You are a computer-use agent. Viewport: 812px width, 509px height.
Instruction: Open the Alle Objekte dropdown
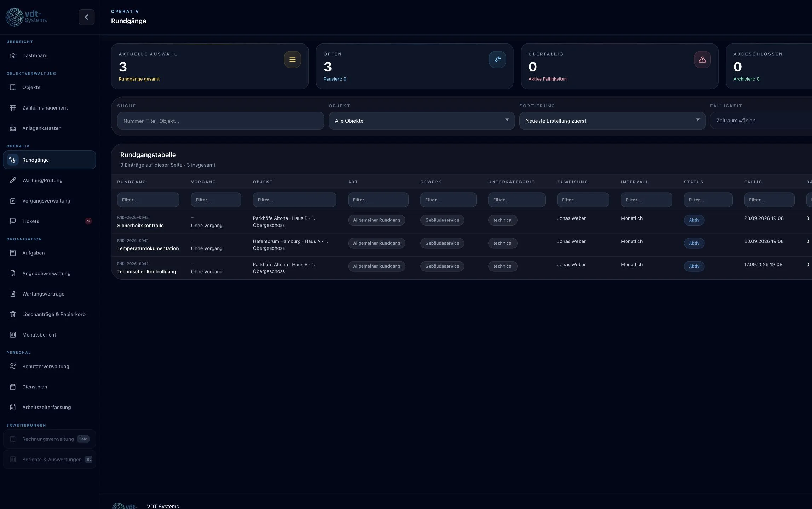[421, 121]
